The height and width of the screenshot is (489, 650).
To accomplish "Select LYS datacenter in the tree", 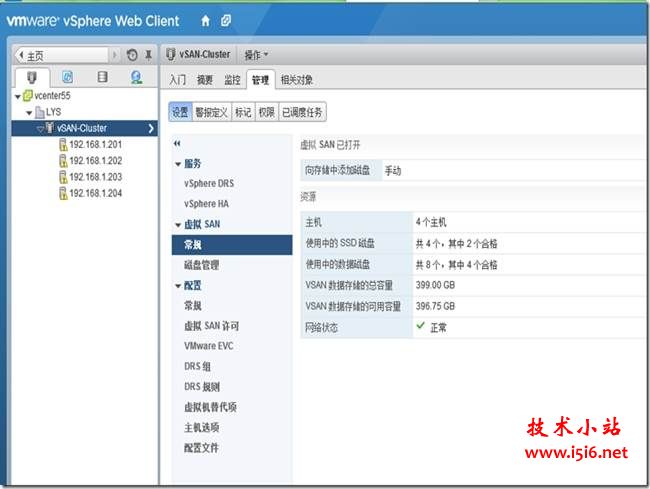I will coord(53,112).
